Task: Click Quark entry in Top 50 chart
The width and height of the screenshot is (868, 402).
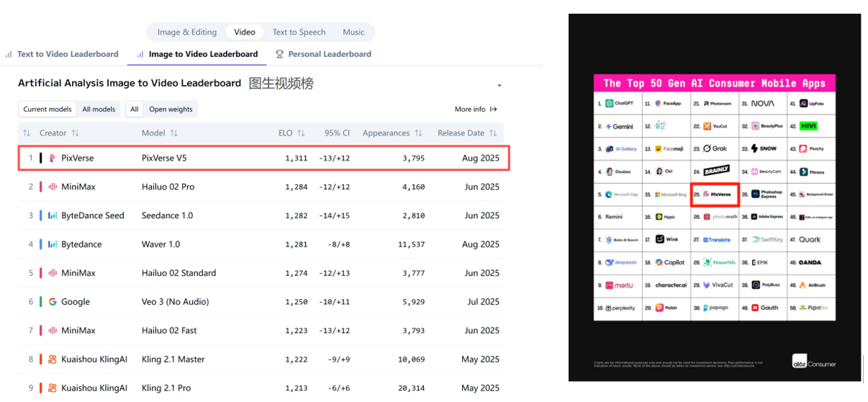Action: 809,240
